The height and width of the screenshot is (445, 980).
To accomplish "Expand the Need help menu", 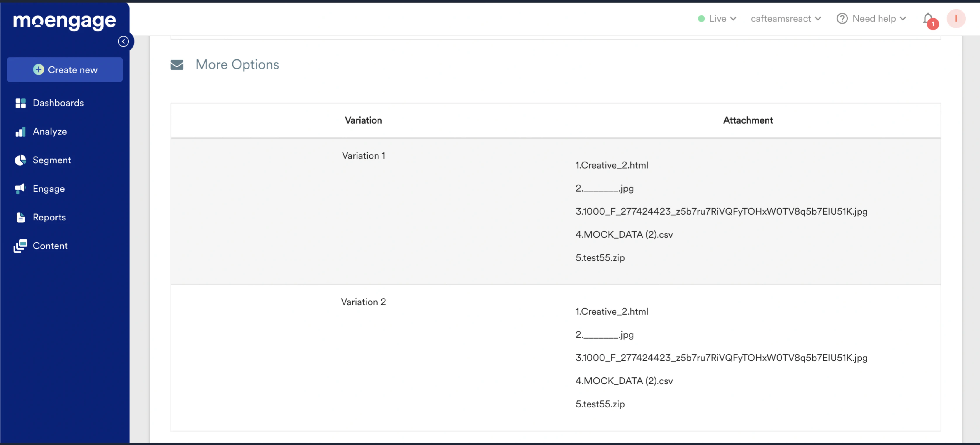I will (x=872, y=19).
